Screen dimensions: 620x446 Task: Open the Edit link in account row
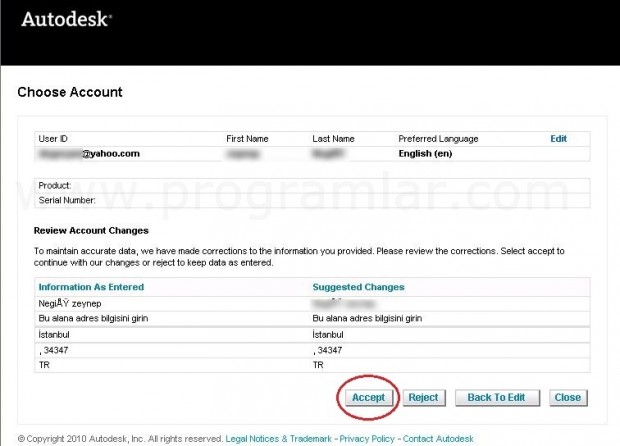(558, 139)
